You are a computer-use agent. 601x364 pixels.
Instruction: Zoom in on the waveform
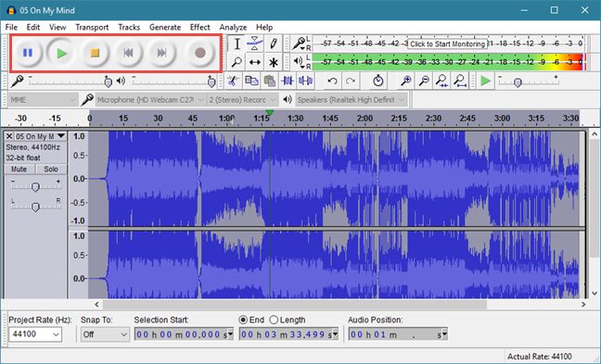[x=405, y=81]
